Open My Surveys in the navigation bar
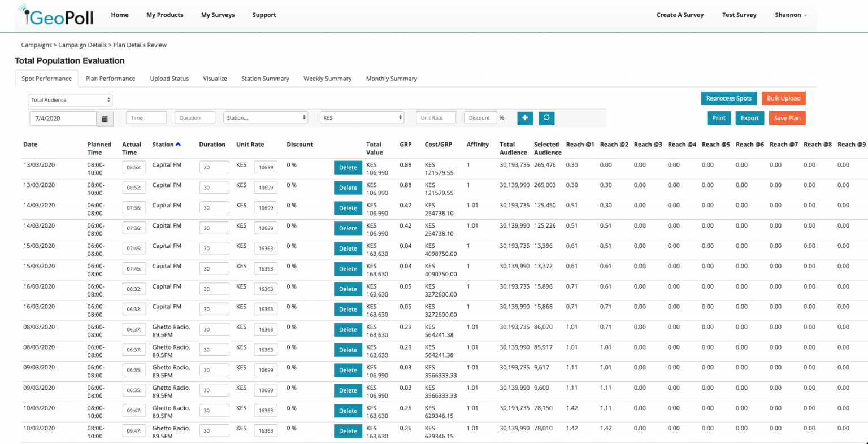The height and width of the screenshot is (444, 868). pos(218,15)
